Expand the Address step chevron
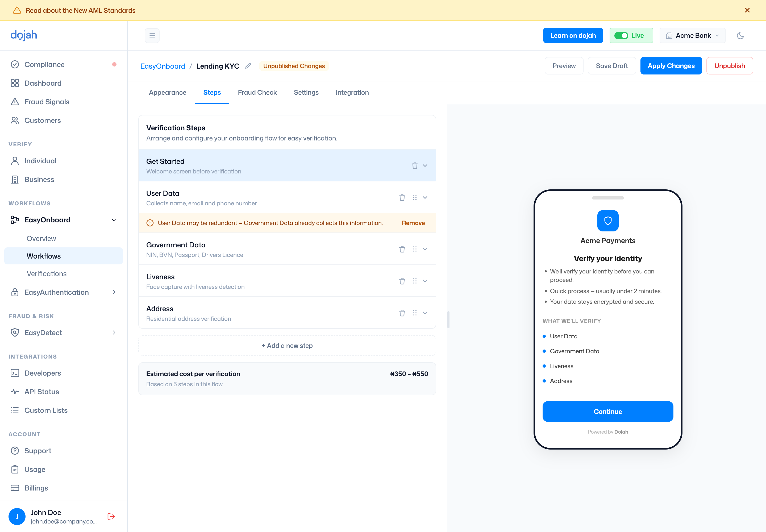The height and width of the screenshot is (532, 766). coord(425,313)
